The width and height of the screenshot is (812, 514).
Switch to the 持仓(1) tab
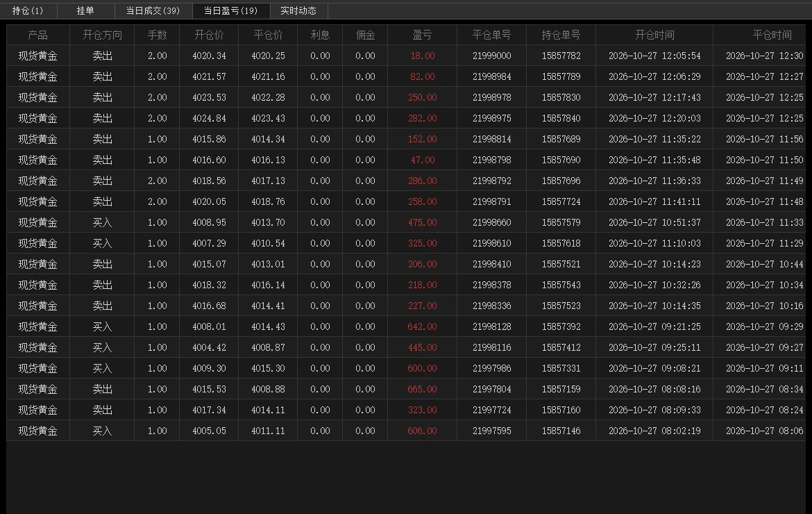click(x=28, y=10)
